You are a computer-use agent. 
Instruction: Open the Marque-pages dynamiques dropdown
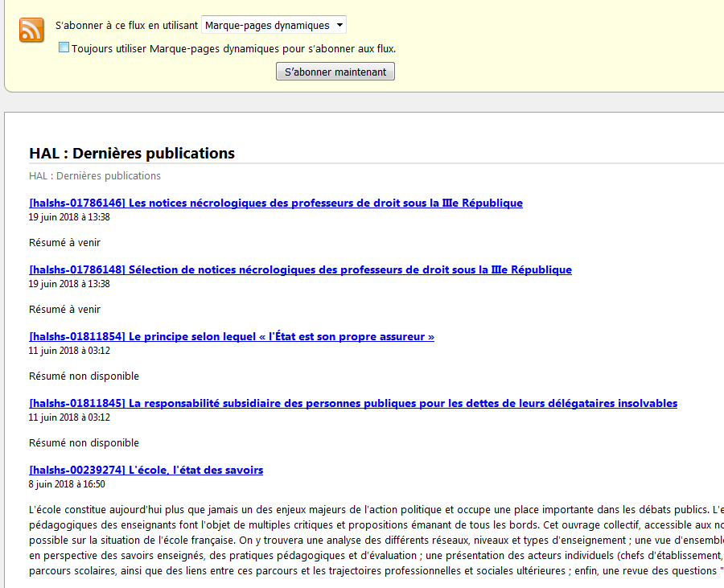click(x=274, y=25)
